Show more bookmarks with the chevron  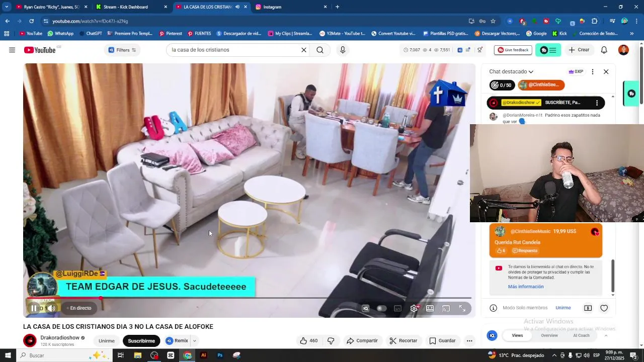[x=632, y=34]
